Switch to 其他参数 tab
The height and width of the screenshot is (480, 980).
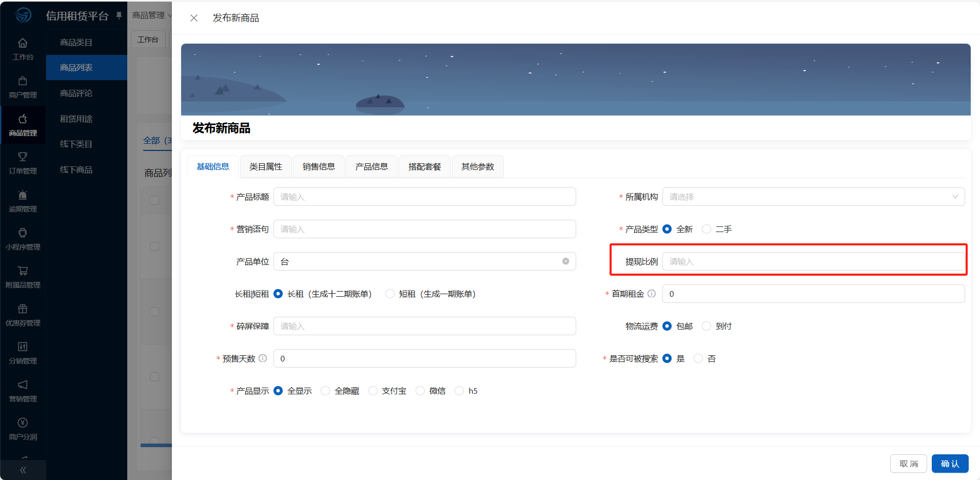coord(478,166)
